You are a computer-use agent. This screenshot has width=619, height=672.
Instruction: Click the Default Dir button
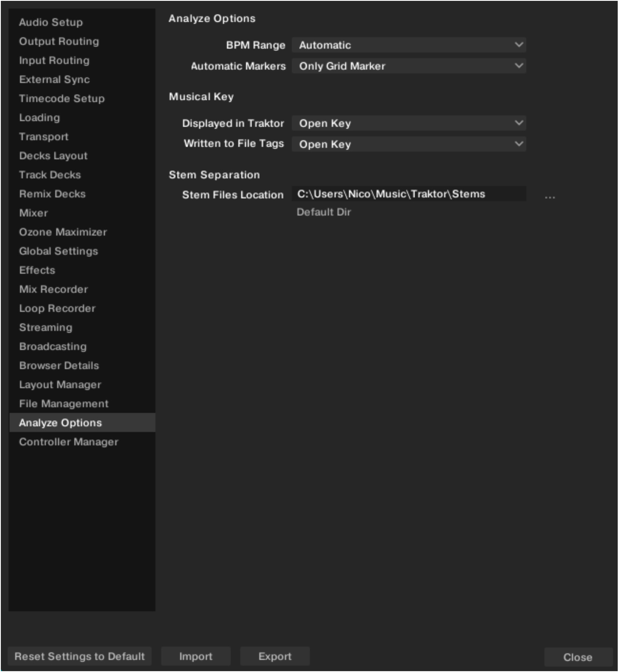click(x=324, y=212)
